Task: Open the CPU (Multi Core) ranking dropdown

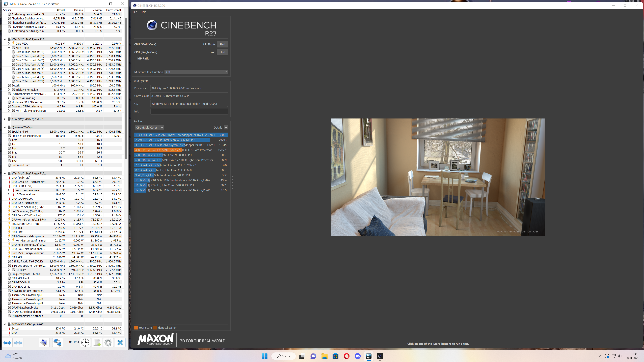Action: (x=149, y=127)
